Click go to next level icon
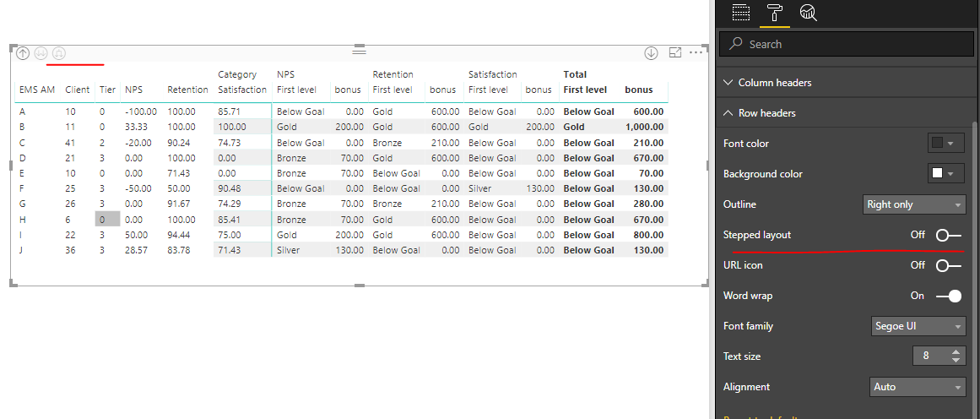The image size is (980, 419). pyautogui.click(x=41, y=53)
